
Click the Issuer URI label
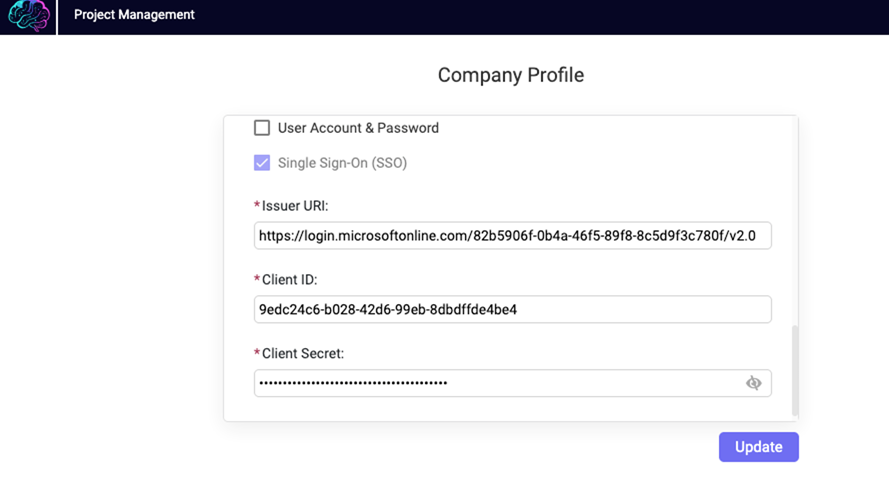click(295, 206)
